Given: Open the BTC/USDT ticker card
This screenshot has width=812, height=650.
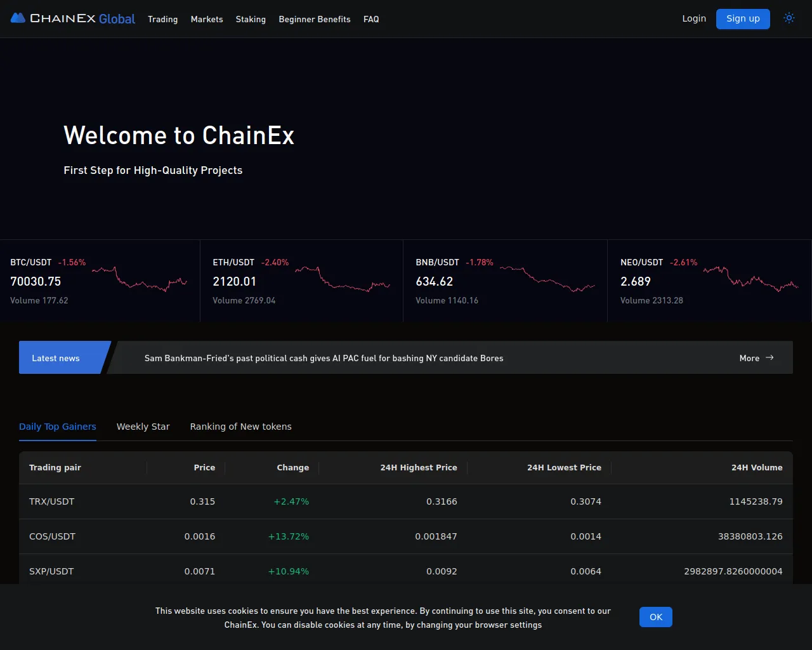Looking at the screenshot, I should 100,281.
